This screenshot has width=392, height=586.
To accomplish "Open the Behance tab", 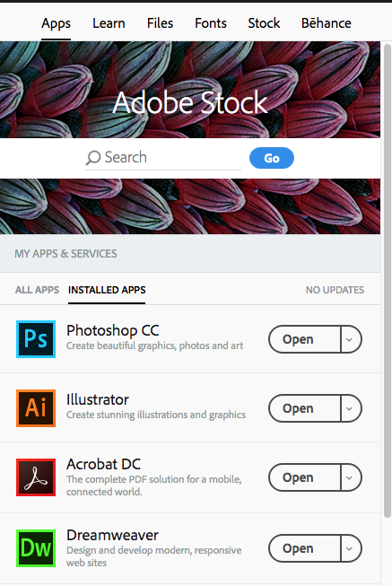I will coord(327,23).
